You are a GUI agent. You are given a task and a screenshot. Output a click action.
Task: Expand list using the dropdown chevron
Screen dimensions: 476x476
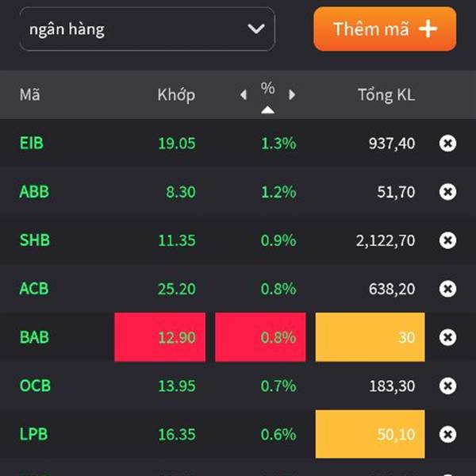256,29
